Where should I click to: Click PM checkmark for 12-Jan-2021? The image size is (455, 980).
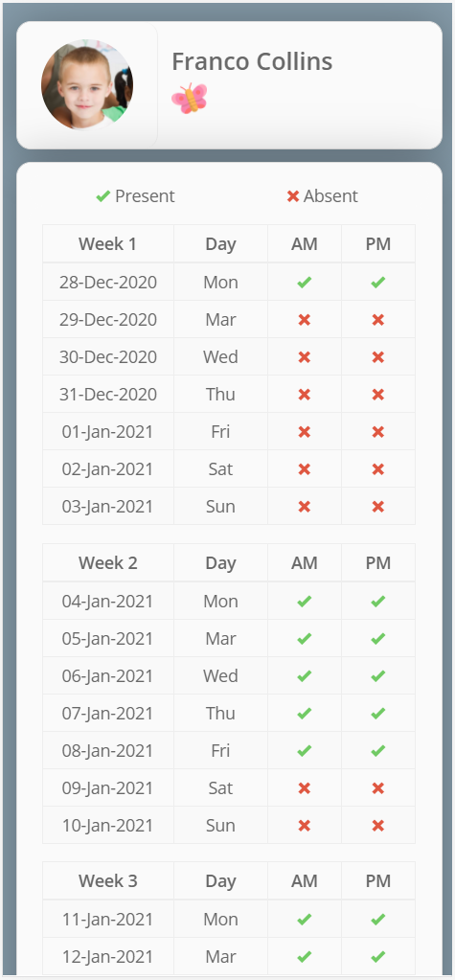tap(378, 957)
